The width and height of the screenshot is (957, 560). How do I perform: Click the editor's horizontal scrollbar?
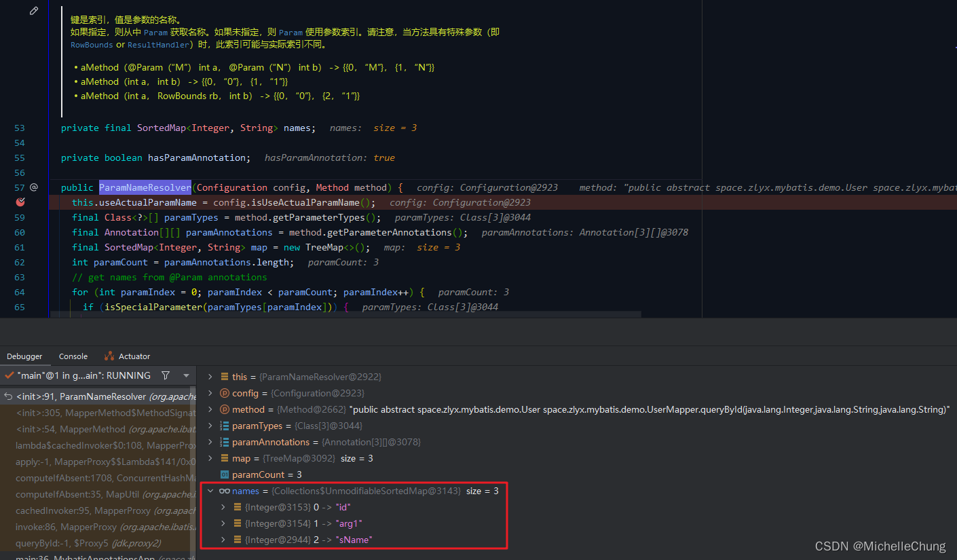(345, 314)
